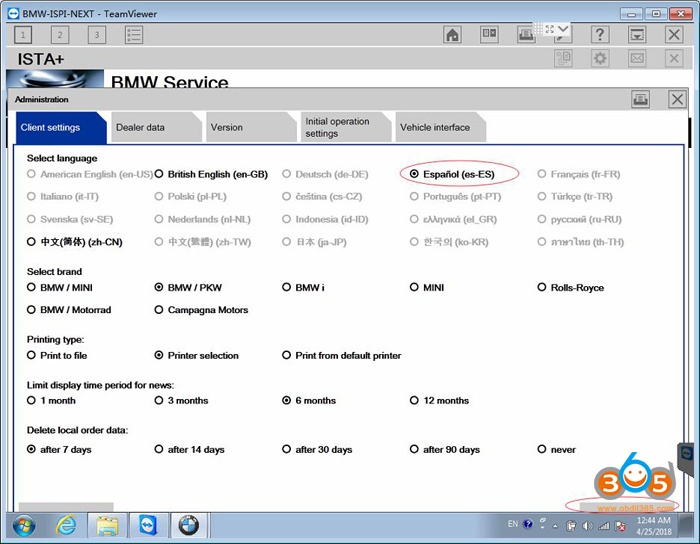Choose the BMW i brand

(x=286, y=287)
